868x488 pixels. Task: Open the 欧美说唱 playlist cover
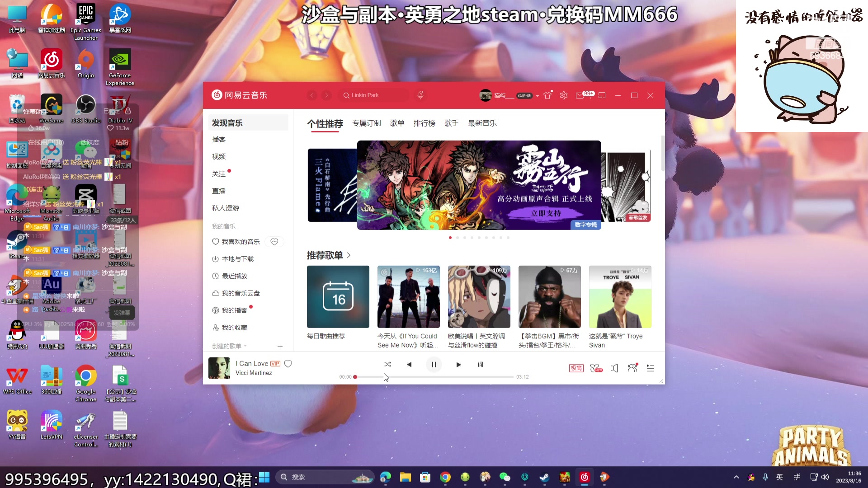tap(479, 297)
